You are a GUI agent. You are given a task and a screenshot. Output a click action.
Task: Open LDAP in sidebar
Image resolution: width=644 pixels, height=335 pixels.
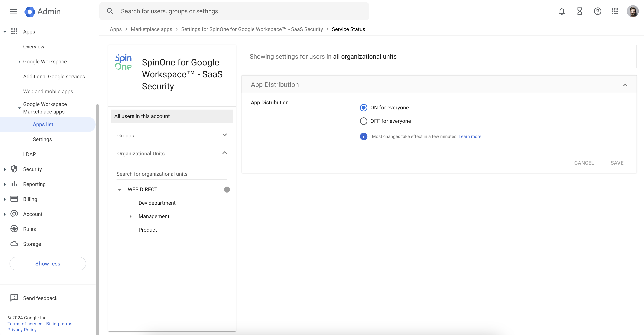click(30, 154)
